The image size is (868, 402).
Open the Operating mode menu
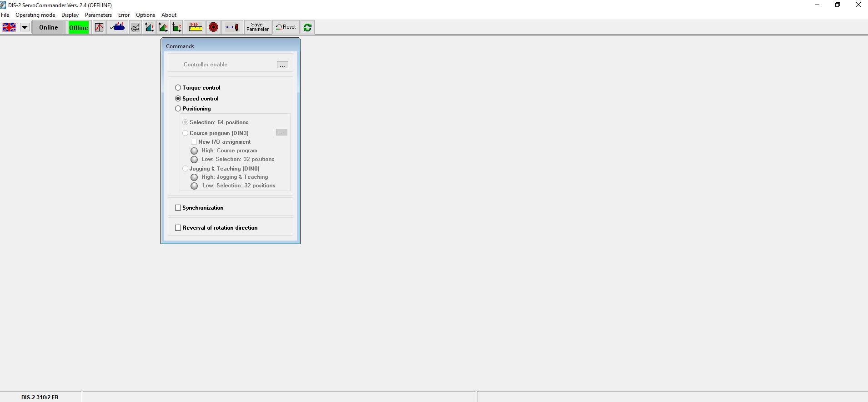35,15
